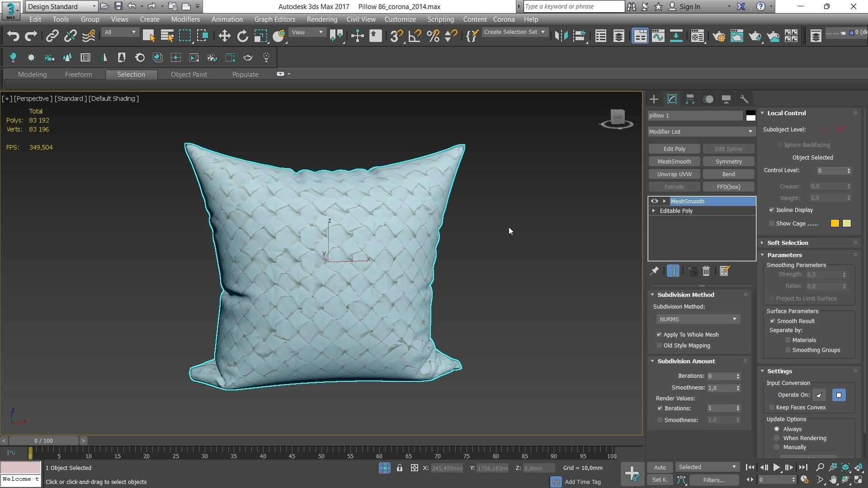This screenshot has width=868, height=488.
Task: Open the Create command panel tab
Action: 654,99
